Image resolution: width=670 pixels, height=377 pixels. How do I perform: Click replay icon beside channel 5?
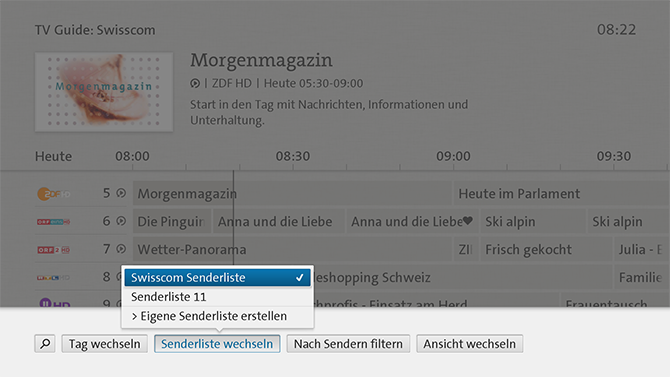click(121, 193)
